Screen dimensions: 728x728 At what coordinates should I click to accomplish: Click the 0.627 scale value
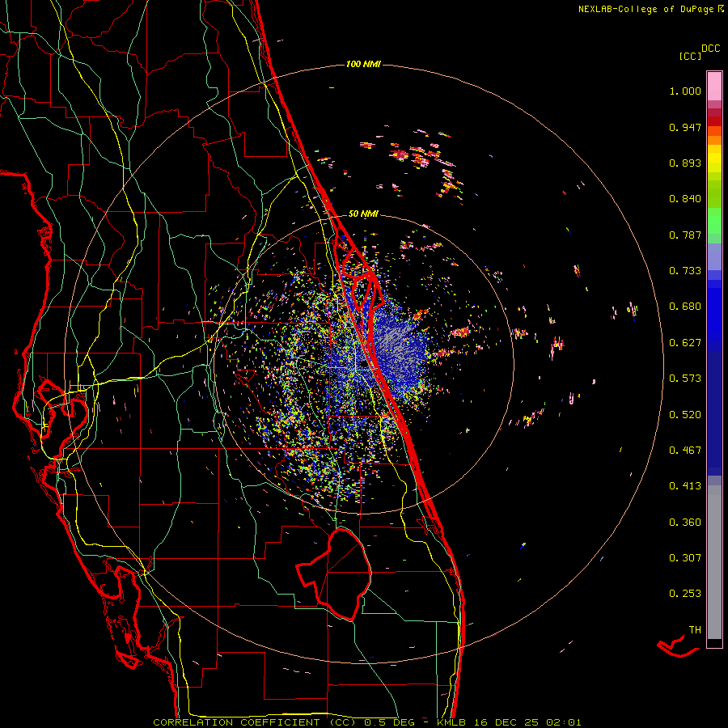[x=685, y=343]
